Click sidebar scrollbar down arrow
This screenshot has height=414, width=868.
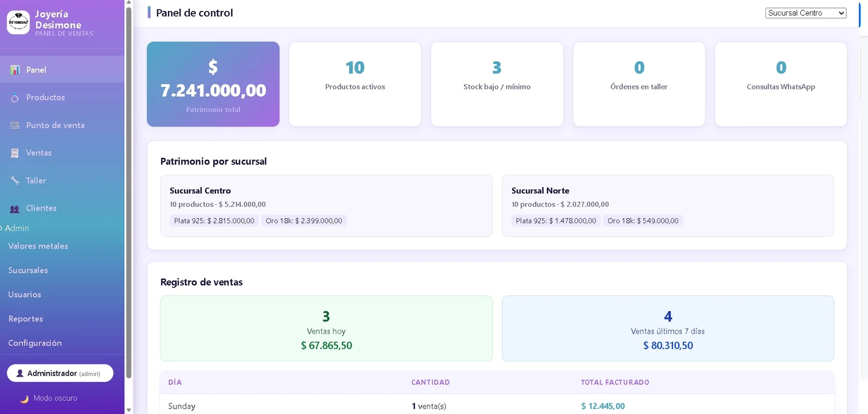coord(129,410)
